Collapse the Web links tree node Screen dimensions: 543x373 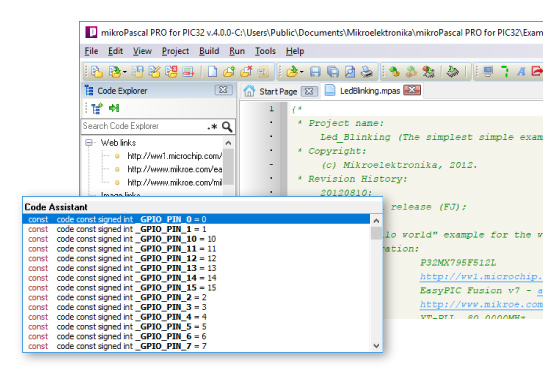pyautogui.click(x=89, y=142)
